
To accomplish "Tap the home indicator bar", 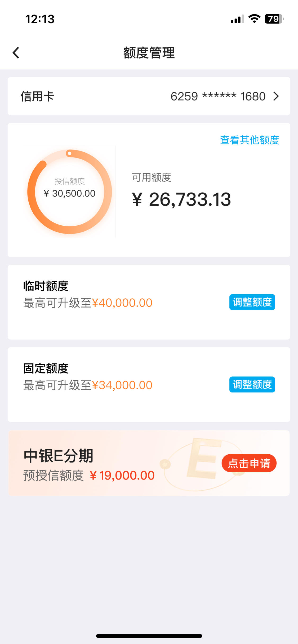I will coord(149,636).
